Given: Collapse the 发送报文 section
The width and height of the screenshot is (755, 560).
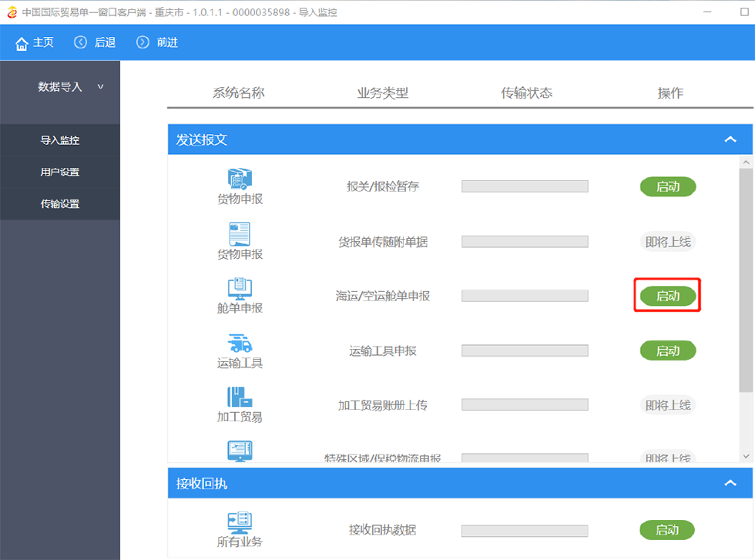Looking at the screenshot, I should [x=730, y=139].
